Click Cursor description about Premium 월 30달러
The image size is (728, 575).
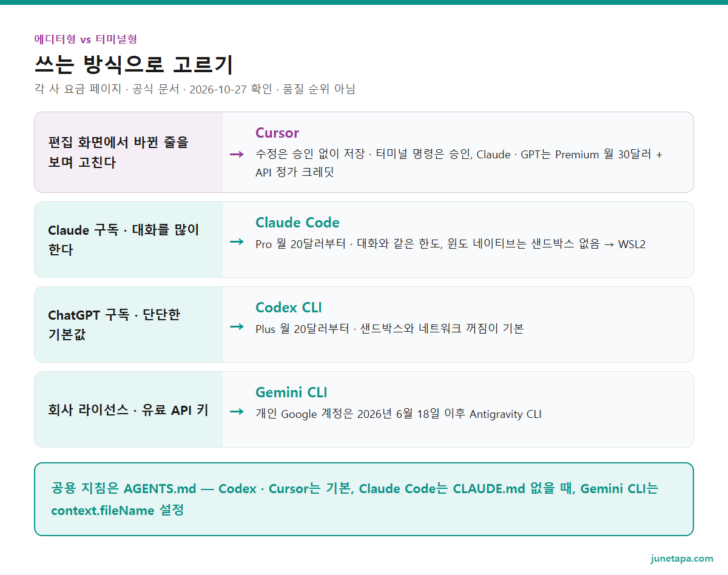click(459, 163)
